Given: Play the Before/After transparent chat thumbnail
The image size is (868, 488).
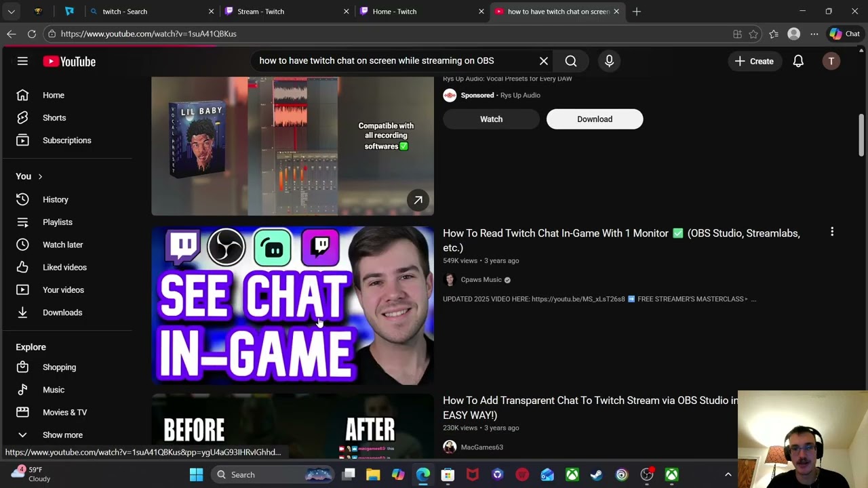Looking at the screenshot, I should (x=292, y=426).
